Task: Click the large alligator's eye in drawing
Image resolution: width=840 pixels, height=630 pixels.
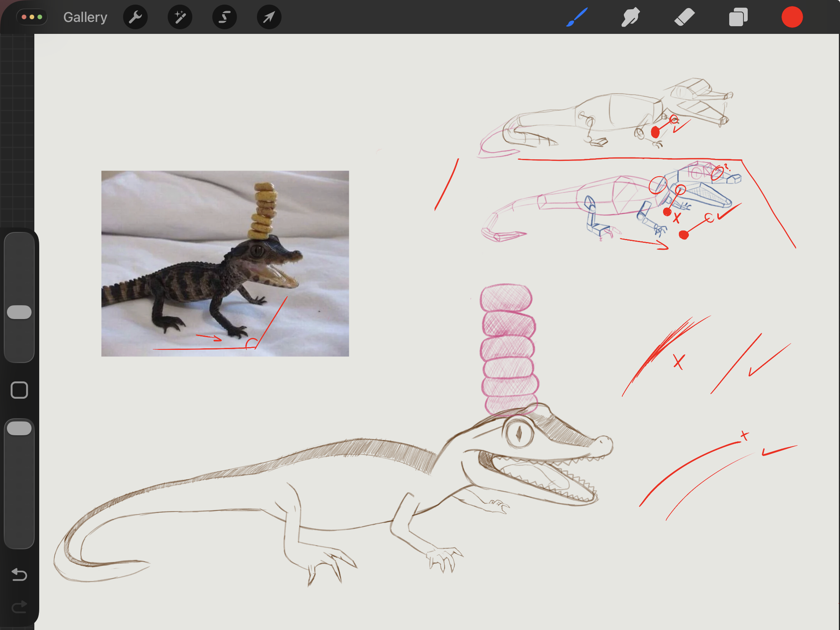Action: click(519, 434)
